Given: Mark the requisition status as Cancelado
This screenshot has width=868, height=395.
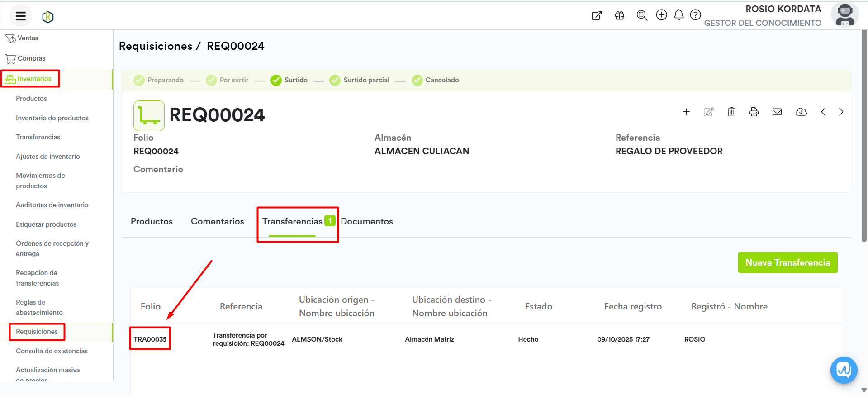Looking at the screenshot, I should pyautogui.click(x=436, y=80).
